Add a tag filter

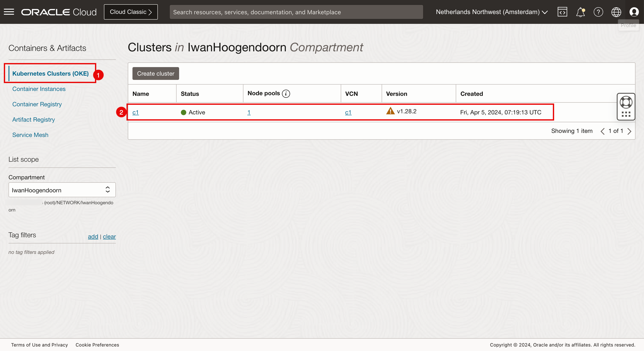[x=93, y=236]
